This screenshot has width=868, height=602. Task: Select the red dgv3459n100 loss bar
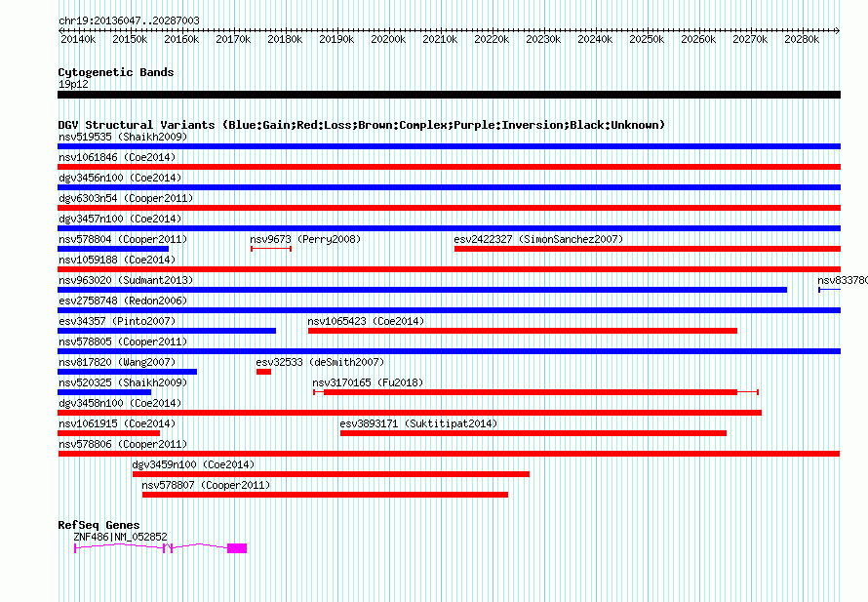(x=331, y=474)
